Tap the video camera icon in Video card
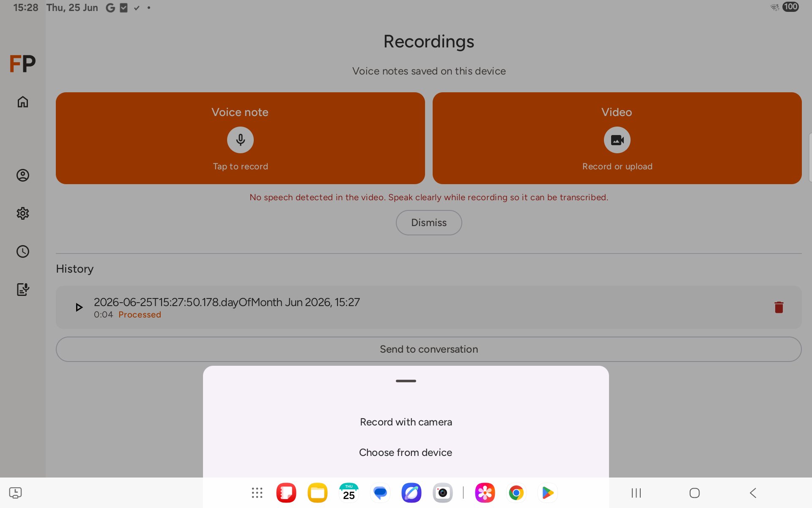 click(617, 140)
